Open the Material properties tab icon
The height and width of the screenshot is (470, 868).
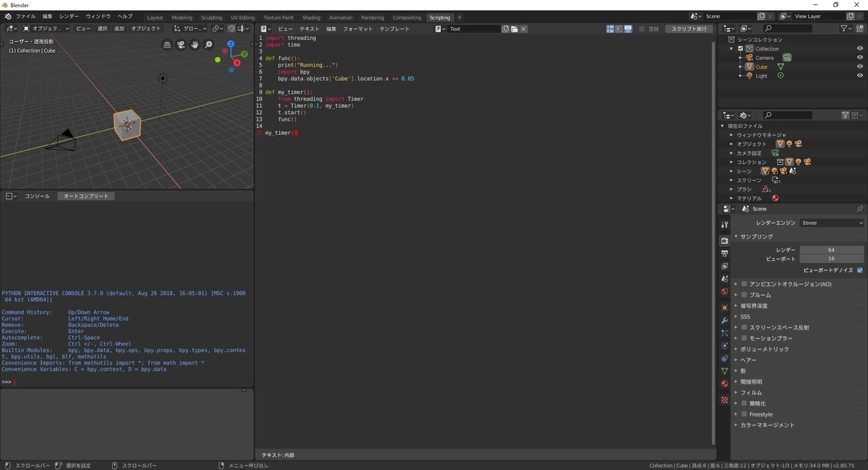click(724, 384)
